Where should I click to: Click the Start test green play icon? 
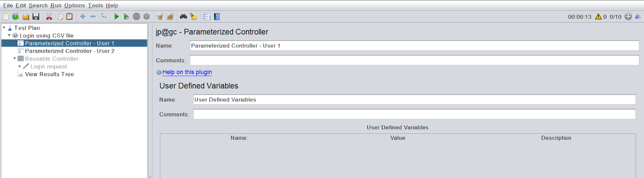click(x=116, y=17)
